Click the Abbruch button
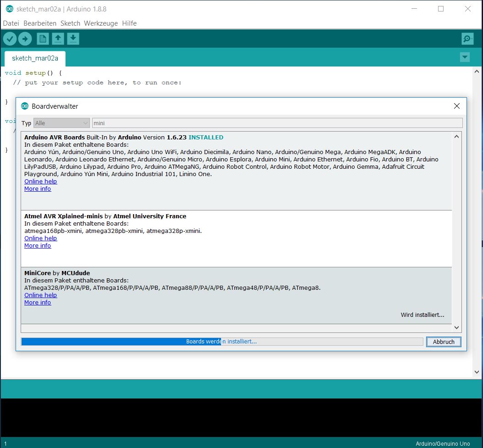The image size is (483, 448). pyautogui.click(x=444, y=342)
